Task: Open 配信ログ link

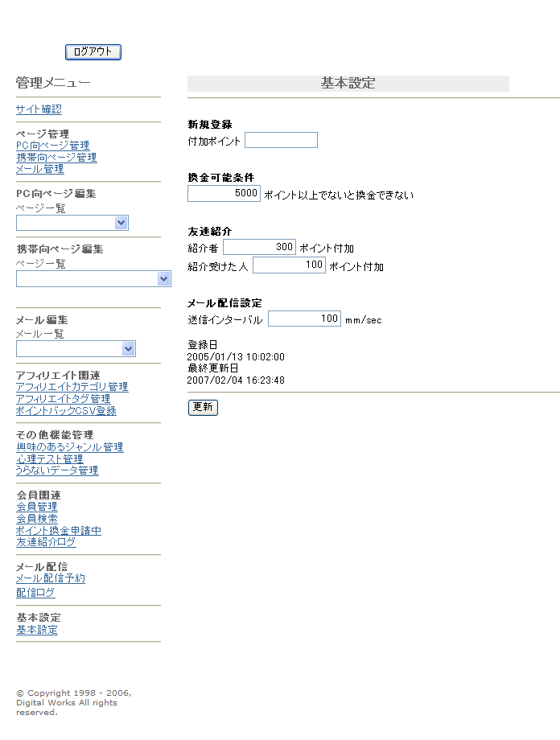Action: point(35,593)
